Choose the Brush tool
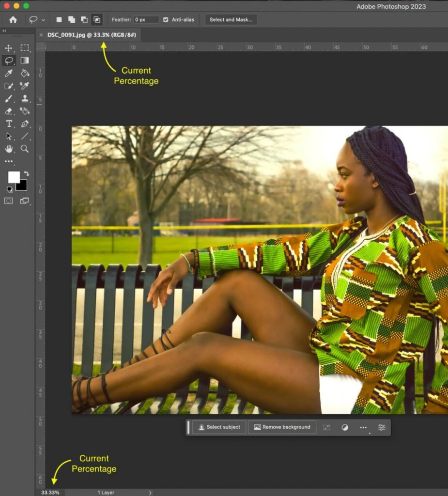Viewport: 448px width, 496px height. 8,98
